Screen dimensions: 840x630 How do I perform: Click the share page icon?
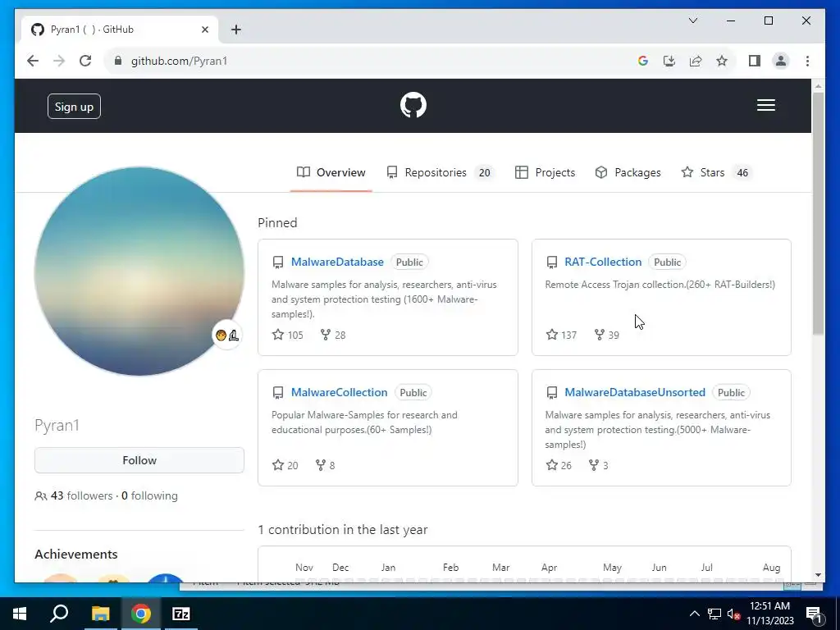(x=696, y=61)
